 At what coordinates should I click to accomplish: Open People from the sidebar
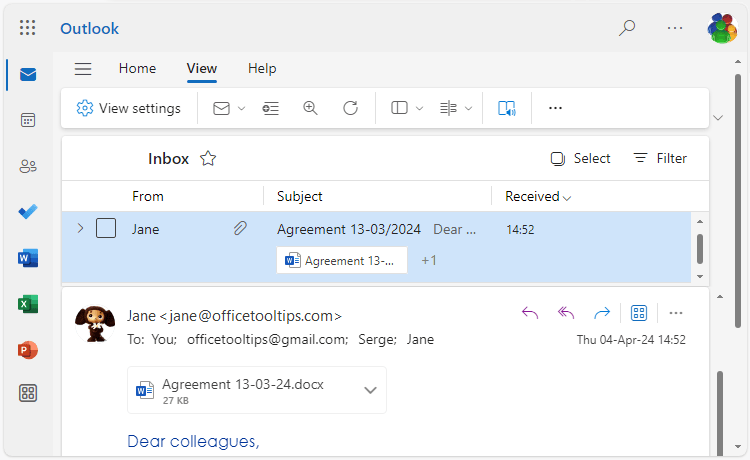coord(28,166)
